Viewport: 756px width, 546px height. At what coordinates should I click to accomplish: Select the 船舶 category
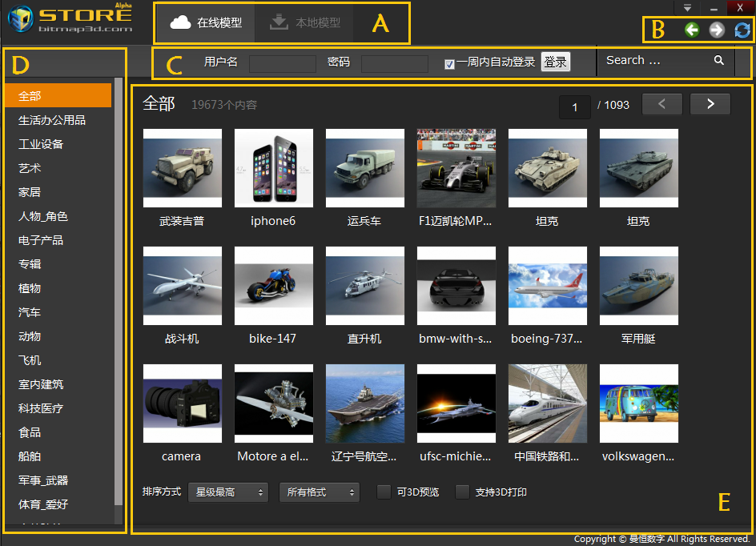point(58,456)
